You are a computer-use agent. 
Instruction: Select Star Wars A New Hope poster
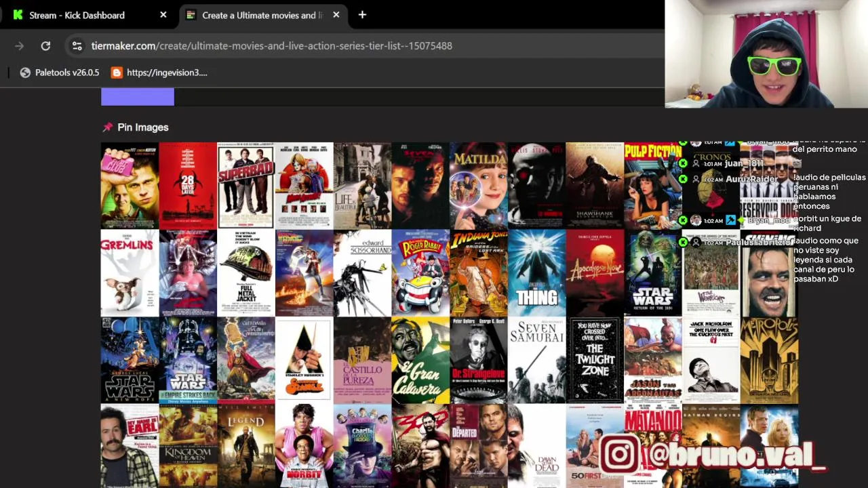(x=130, y=361)
